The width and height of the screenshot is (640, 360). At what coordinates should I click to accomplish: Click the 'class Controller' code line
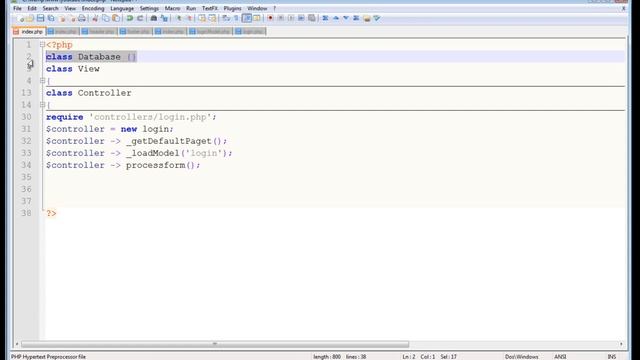pyautogui.click(x=89, y=93)
